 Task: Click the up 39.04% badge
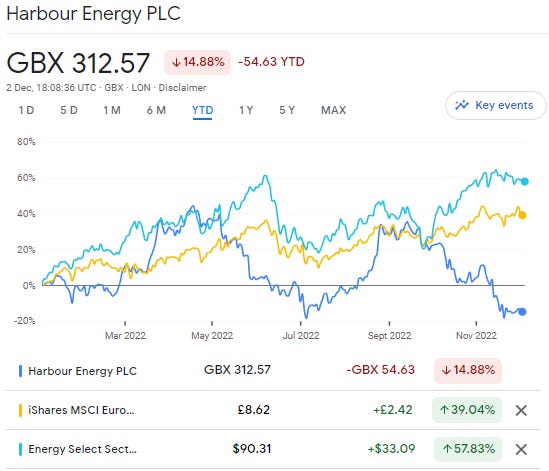click(467, 410)
